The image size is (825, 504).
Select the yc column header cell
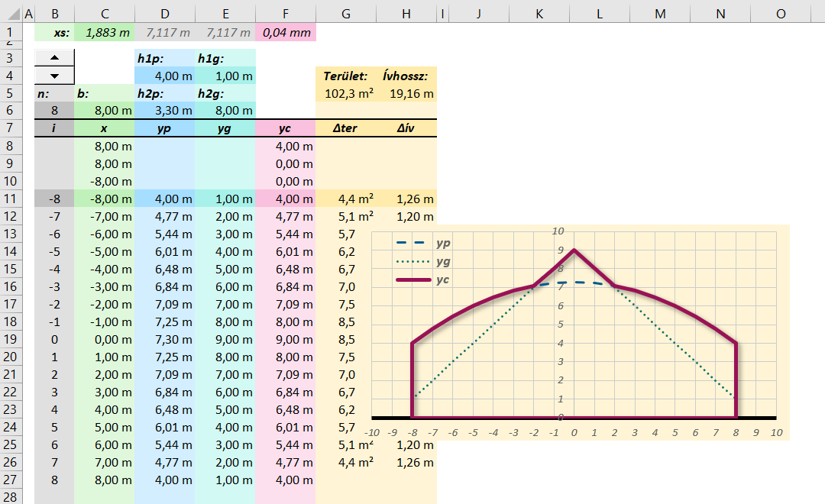pyautogui.click(x=286, y=129)
